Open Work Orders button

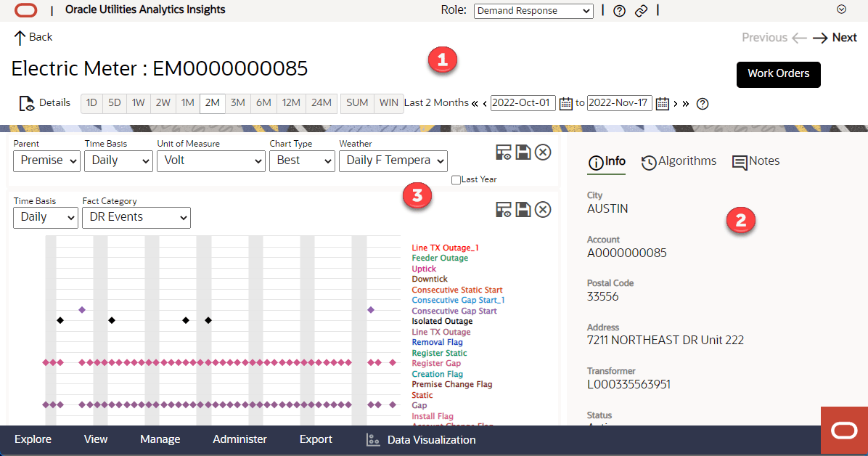click(x=778, y=73)
